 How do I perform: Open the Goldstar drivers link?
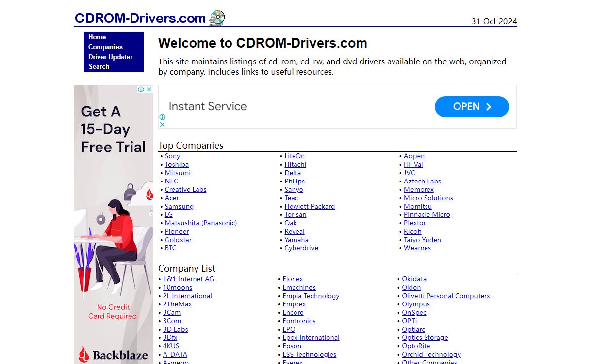point(178,240)
